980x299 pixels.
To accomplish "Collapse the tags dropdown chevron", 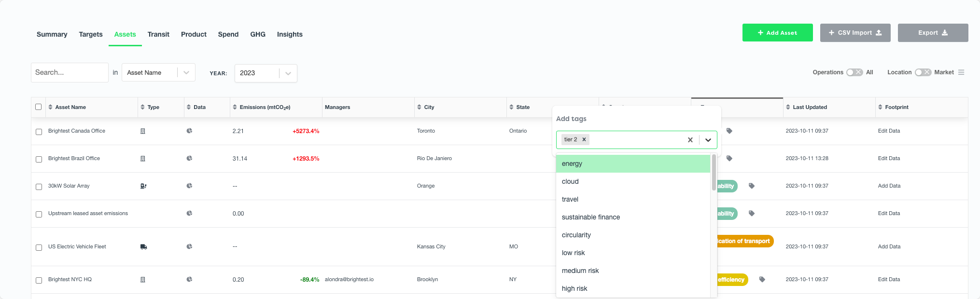I will pyautogui.click(x=708, y=140).
